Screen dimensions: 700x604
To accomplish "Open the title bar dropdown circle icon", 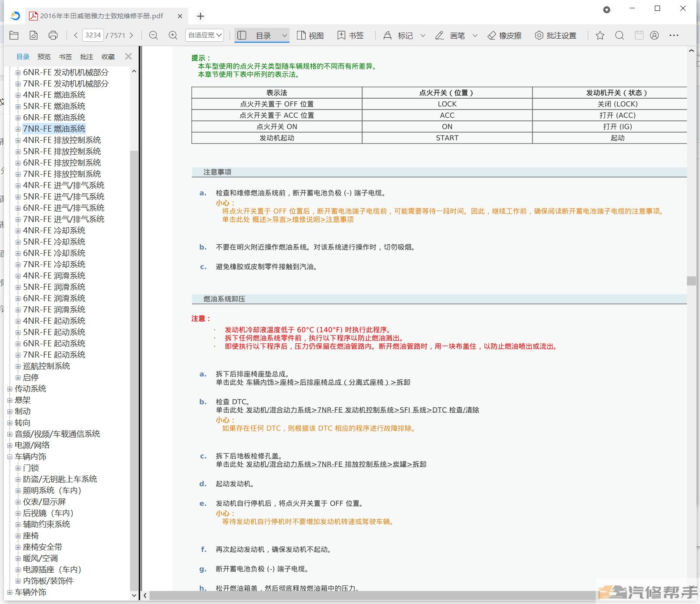I will click(607, 10).
